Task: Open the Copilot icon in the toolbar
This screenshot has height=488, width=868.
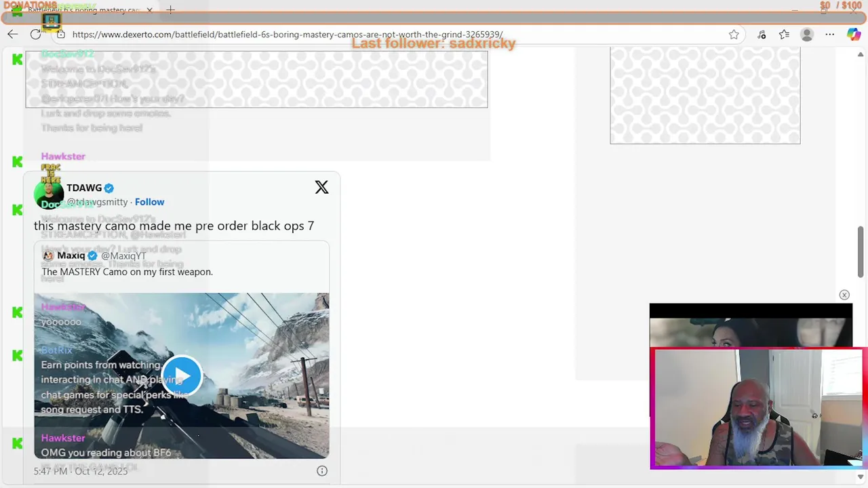Action: [854, 35]
